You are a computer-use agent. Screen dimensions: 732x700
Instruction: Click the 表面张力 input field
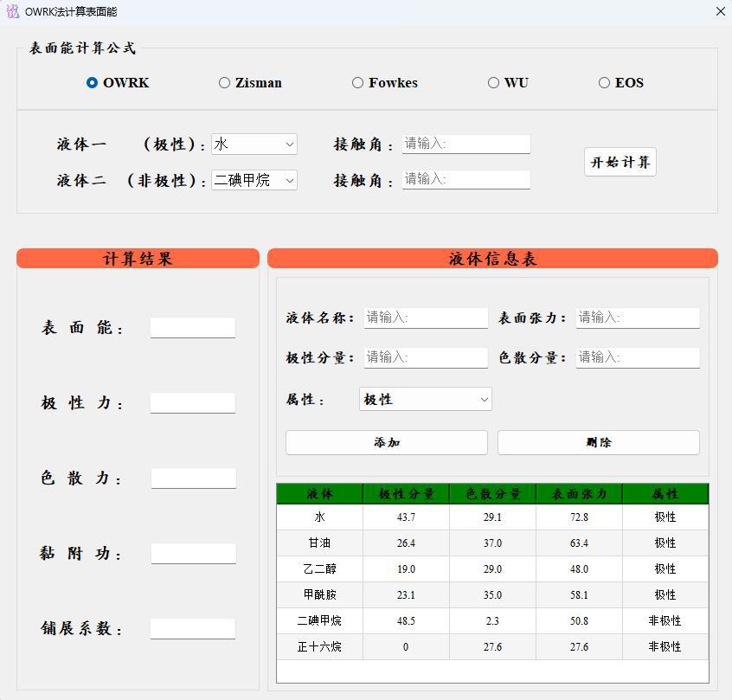638,318
